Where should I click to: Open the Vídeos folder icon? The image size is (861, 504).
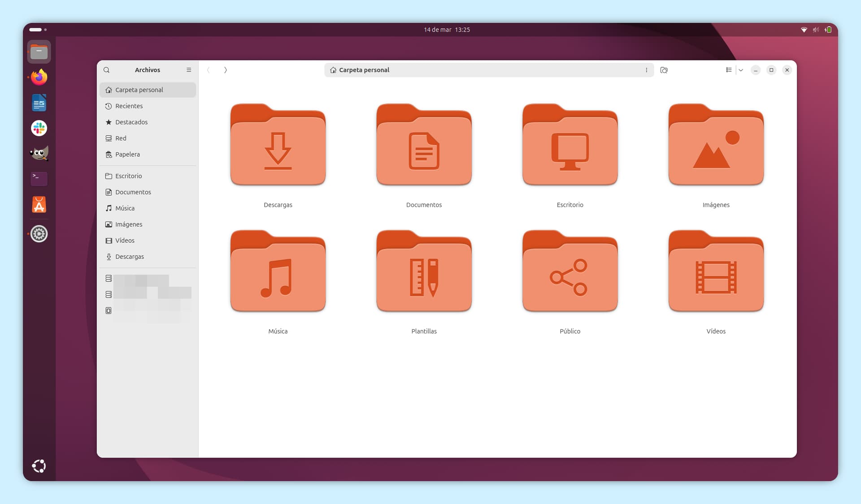pos(716,271)
